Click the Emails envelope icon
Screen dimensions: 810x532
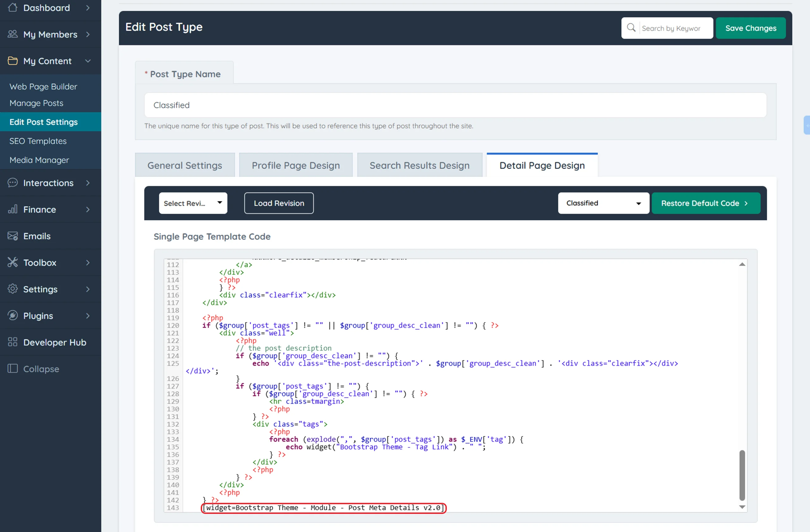tap(13, 236)
